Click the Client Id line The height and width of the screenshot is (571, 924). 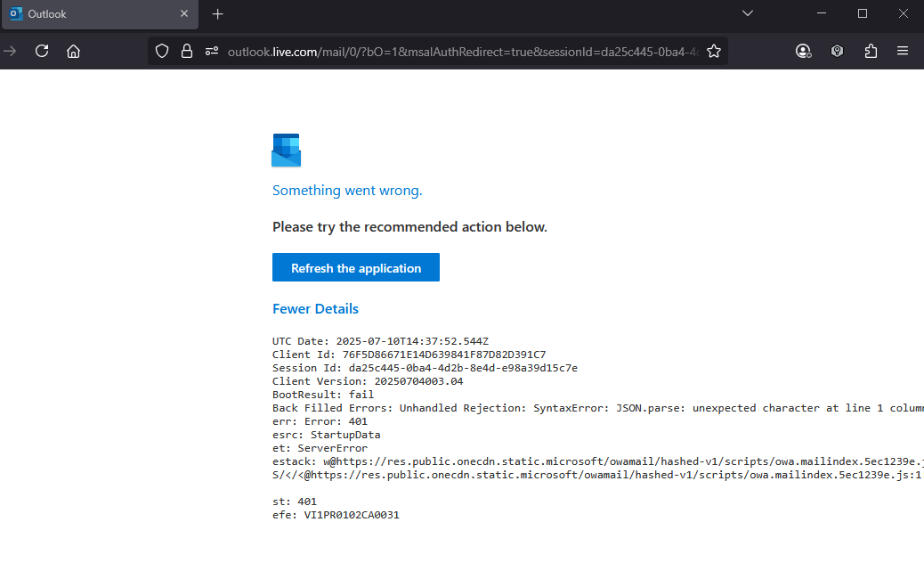coord(409,355)
